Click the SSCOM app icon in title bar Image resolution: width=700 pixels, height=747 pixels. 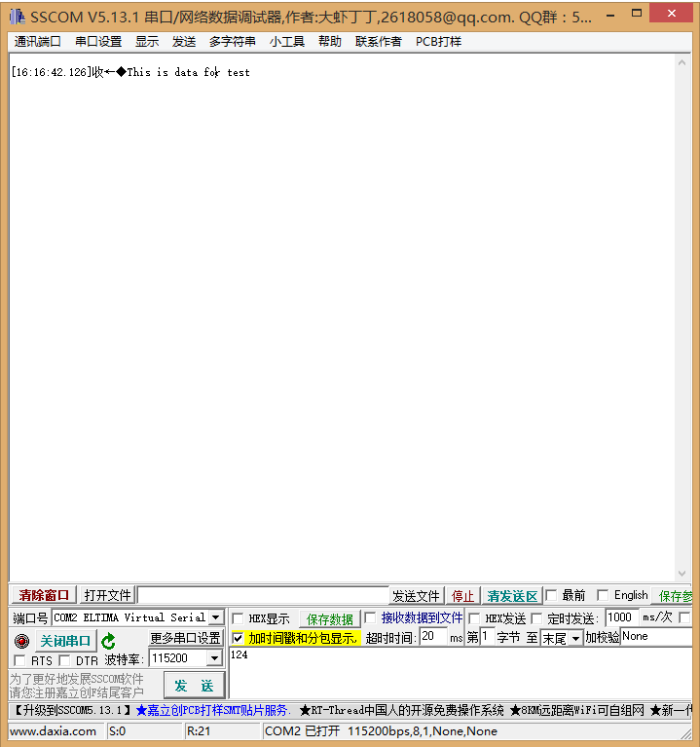point(18,17)
